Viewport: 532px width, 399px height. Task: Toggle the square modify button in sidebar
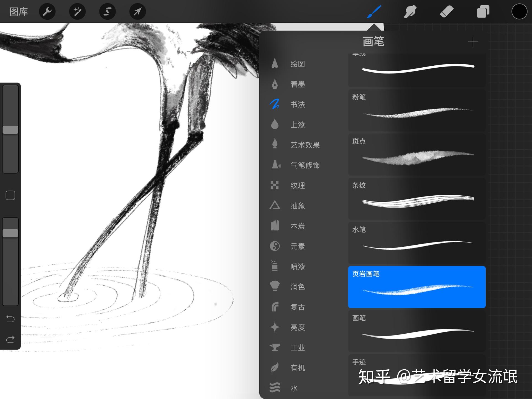pyautogui.click(x=11, y=195)
